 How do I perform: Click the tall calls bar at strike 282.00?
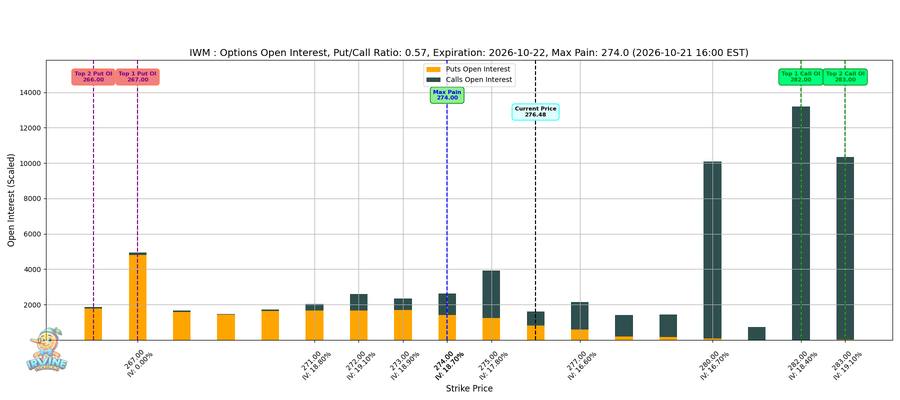[801, 223]
